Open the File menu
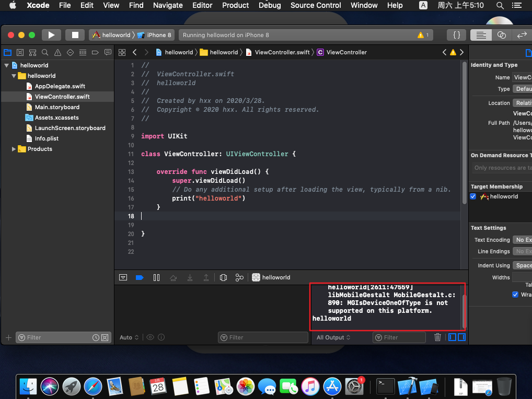This screenshot has width=532, height=399. pyautogui.click(x=65, y=5)
